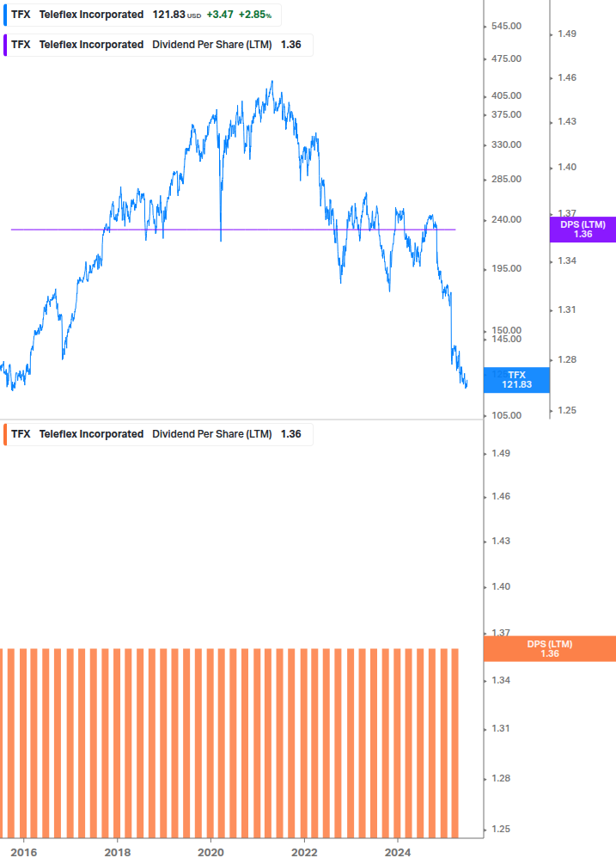Screen dimensions: 616x864
Task: Click the purple legend color bar
Action: (5, 46)
